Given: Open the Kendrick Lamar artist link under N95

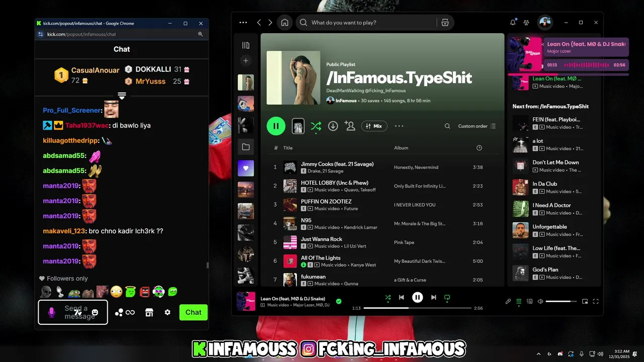Looking at the screenshot, I should tap(360, 227).
